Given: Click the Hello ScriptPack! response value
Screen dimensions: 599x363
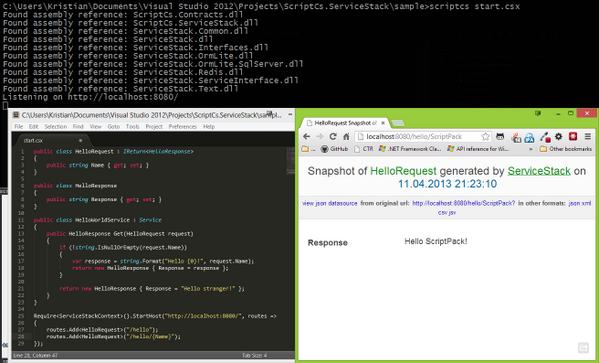Looking at the screenshot, I should [436, 241].
